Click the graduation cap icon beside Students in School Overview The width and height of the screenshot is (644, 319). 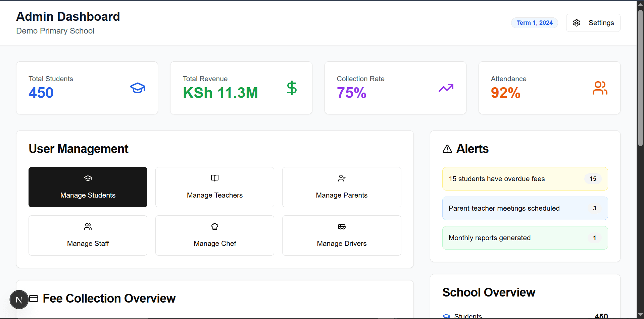[x=446, y=316]
